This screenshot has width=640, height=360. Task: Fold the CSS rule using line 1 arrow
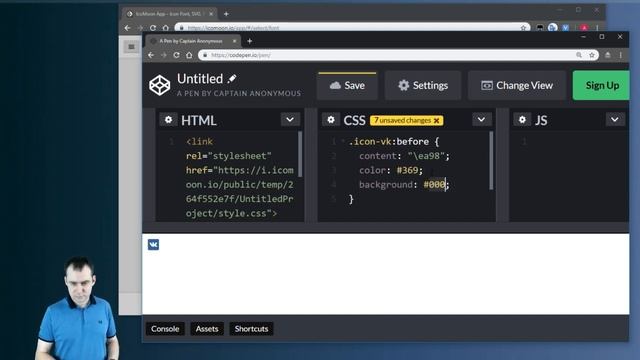(x=343, y=141)
